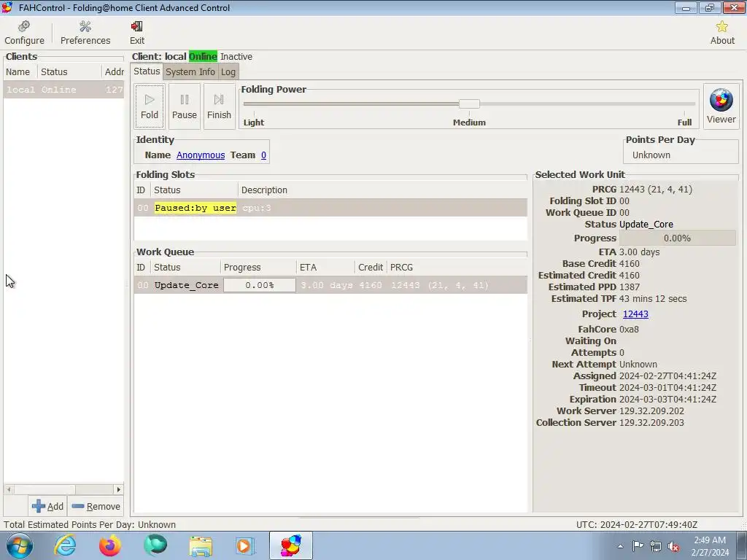Click Finish to complete current work unit
747x560 pixels.
(x=219, y=106)
